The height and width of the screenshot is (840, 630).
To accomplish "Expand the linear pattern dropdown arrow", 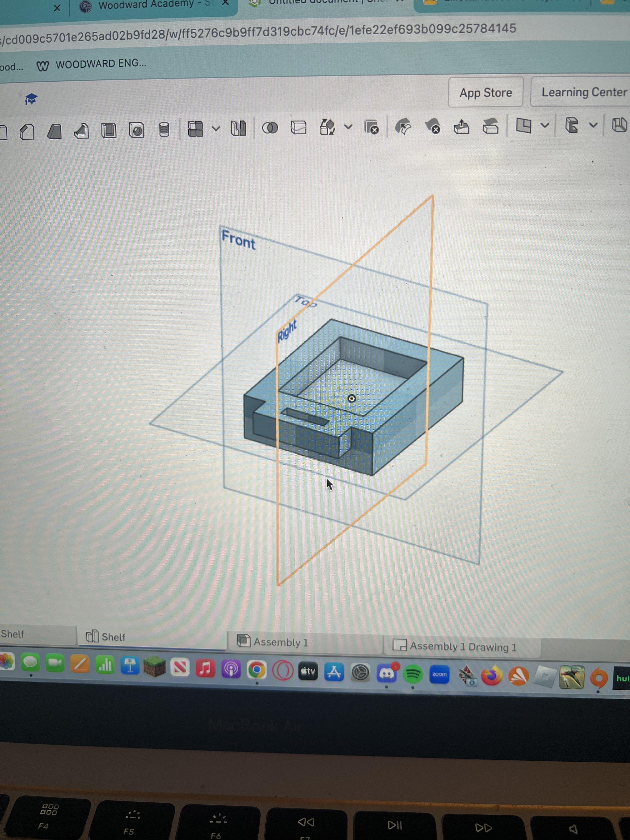I will [x=216, y=129].
